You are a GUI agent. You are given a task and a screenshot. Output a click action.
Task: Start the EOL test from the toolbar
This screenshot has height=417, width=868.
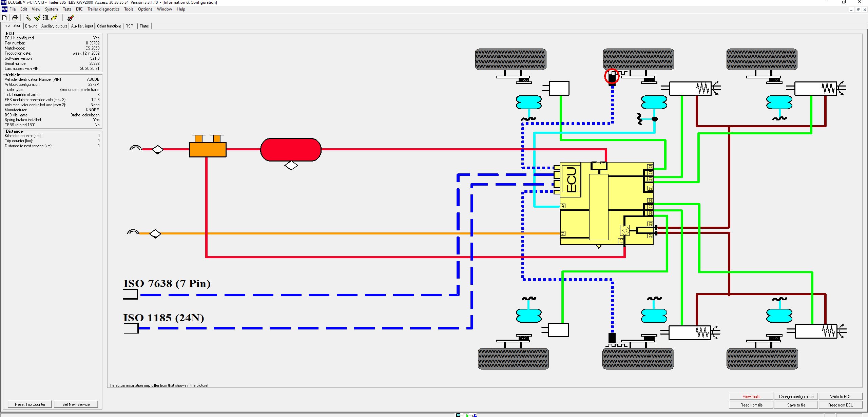point(46,18)
